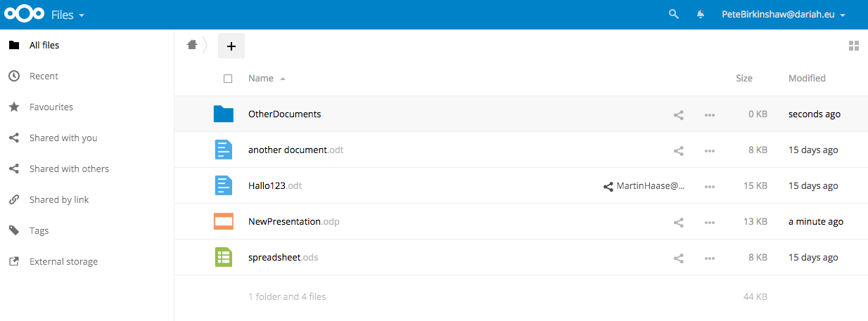Open more actions for spreadsheet.ods

point(710,258)
